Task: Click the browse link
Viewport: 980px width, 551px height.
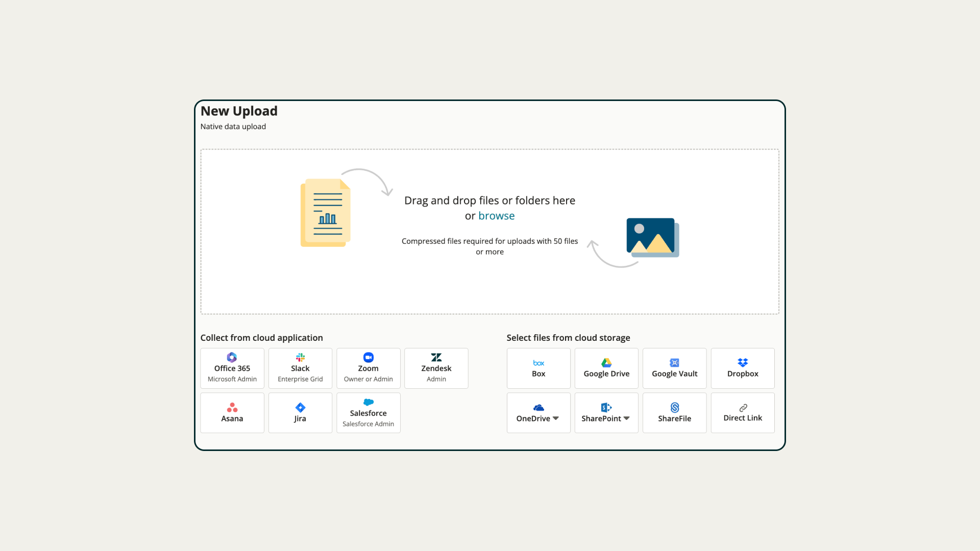Action: pyautogui.click(x=496, y=216)
